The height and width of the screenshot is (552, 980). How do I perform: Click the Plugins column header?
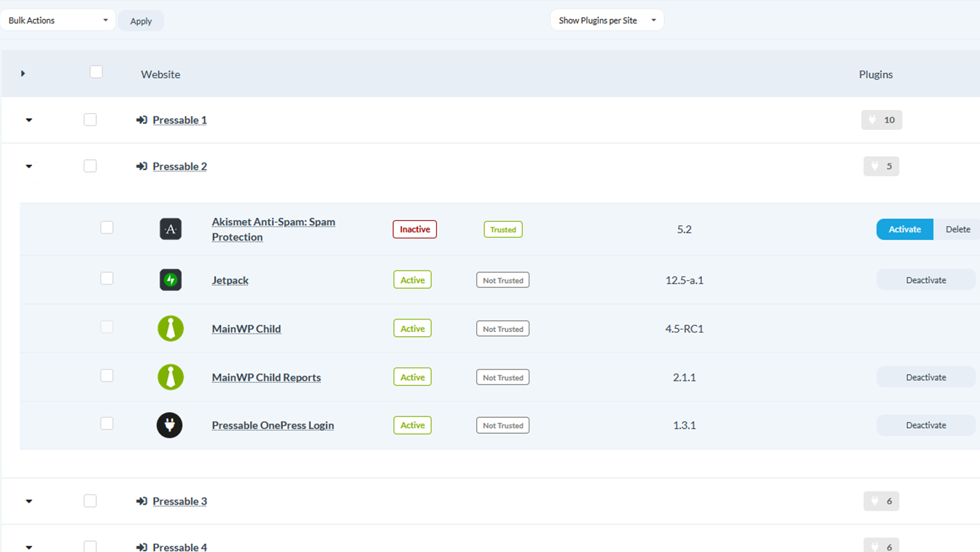point(876,74)
